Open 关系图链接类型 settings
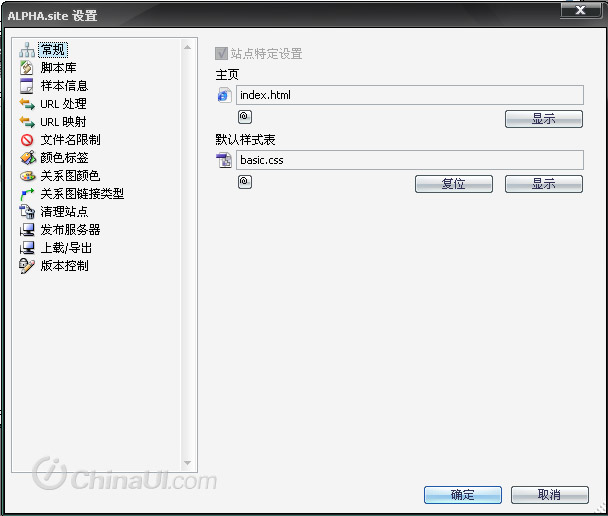 (x=82, y=193)
